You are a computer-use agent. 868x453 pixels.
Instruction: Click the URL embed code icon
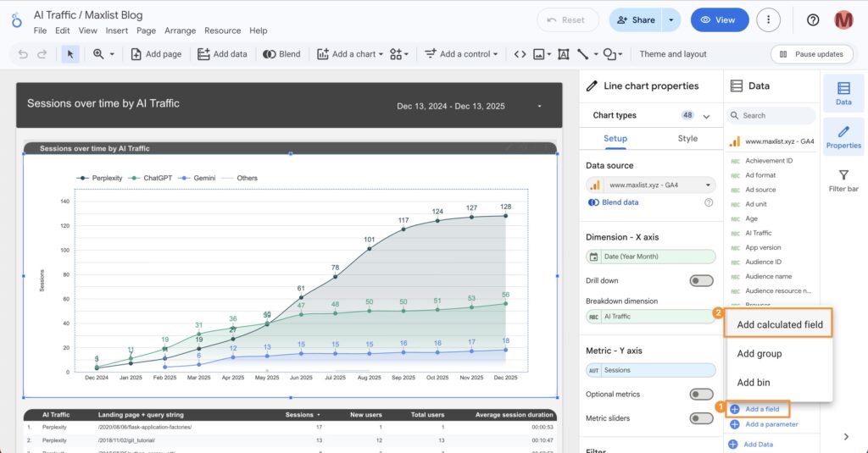520,54
